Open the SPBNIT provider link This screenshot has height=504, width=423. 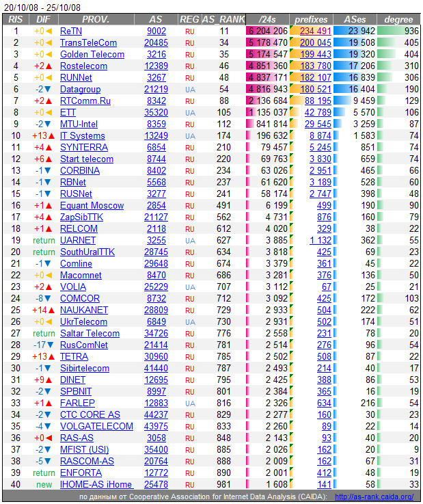click(76, 391)
